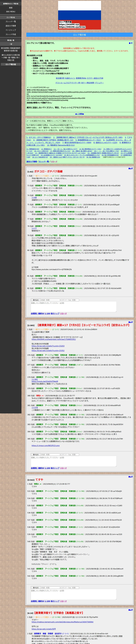Click 最新50 under the ガチコロ thread
The height and width of the screenshot is (644, 136).
41,314
